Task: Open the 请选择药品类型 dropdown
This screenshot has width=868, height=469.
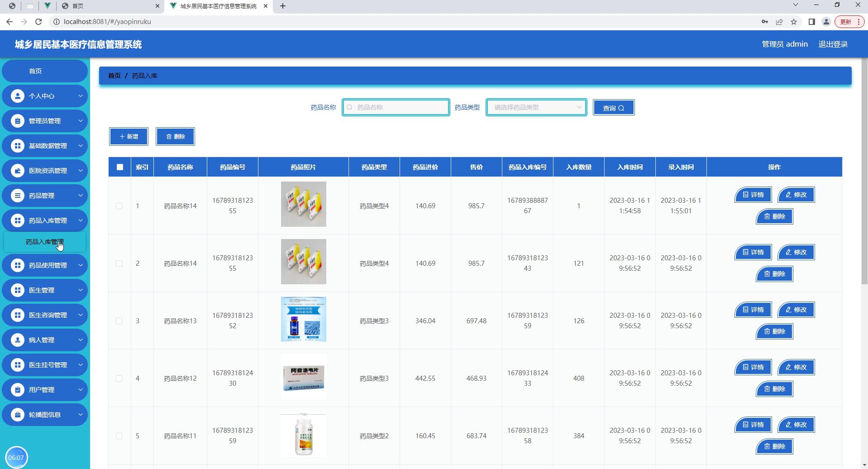Action: coord(536,107)
